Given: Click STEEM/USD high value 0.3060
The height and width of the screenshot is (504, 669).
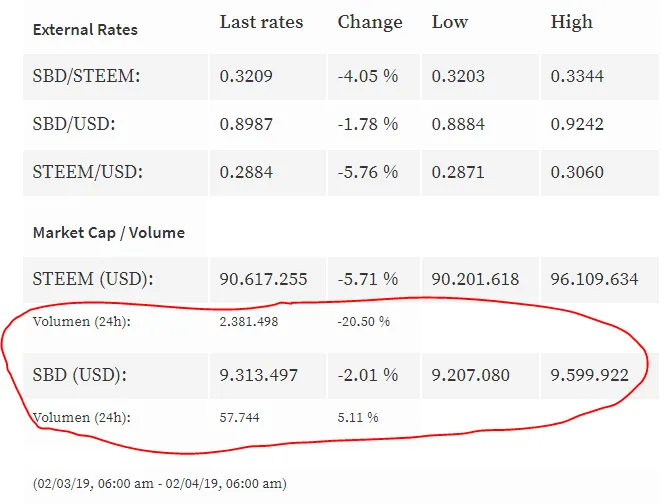Looking at the screenshot, I should (x=577, y=172).
